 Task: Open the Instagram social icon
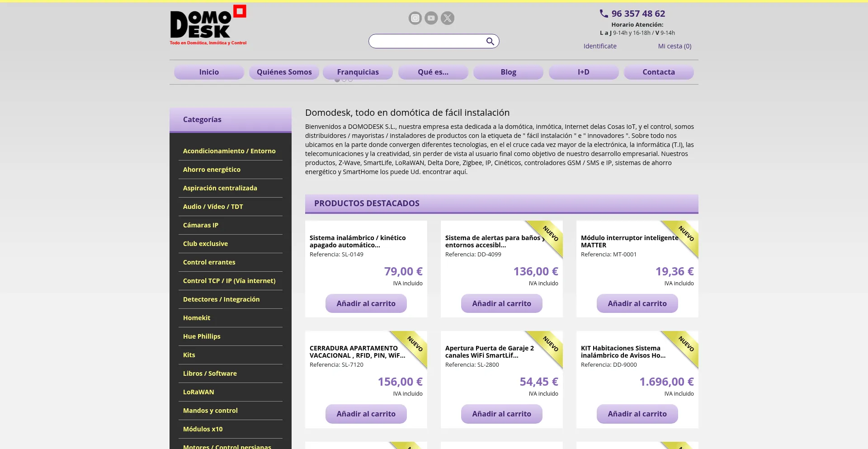coord(415,18)
